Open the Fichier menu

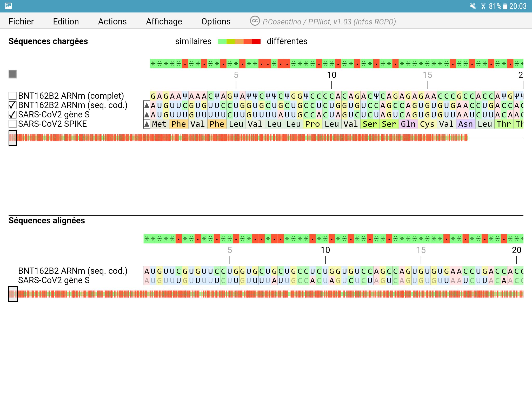pos(21,21)
